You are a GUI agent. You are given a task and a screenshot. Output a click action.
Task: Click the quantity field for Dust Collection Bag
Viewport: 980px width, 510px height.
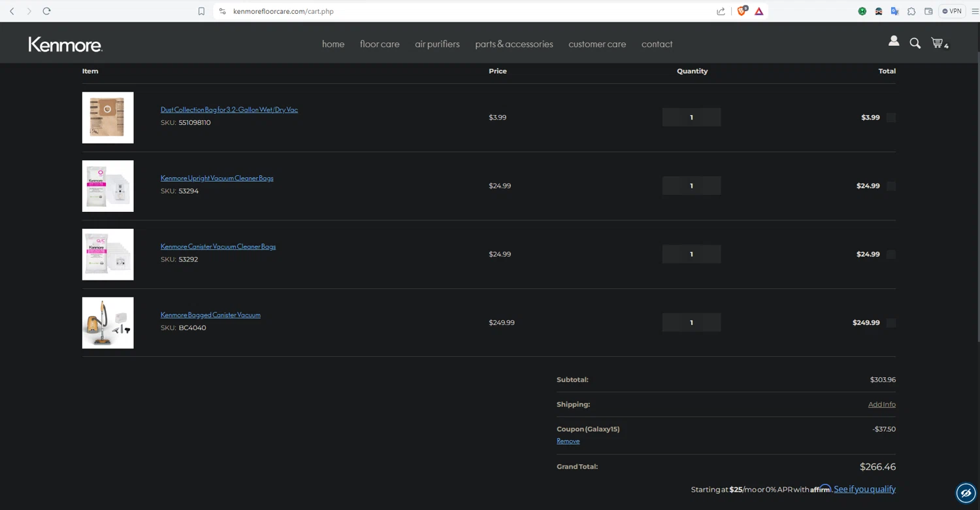(x=691, y=118)
